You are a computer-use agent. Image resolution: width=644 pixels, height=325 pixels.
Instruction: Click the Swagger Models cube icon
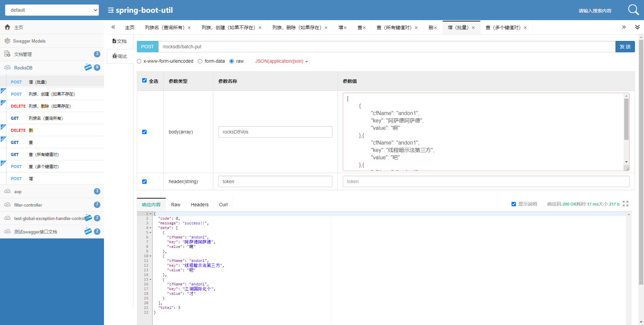click(7, 41)
